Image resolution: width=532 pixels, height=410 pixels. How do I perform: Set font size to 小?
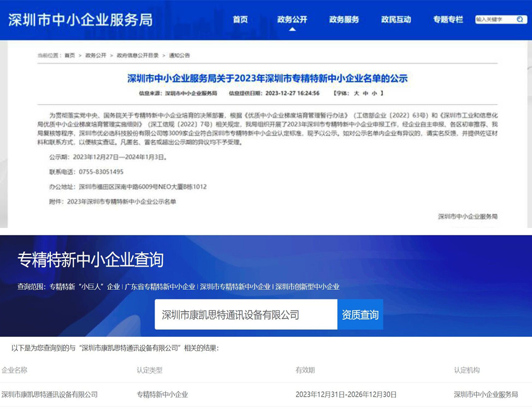(374, 93)
